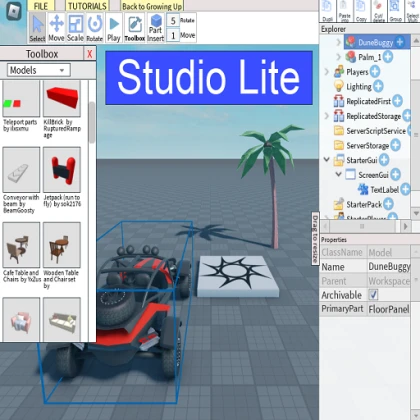Open the TUTORIALS menu

point(87,6)
